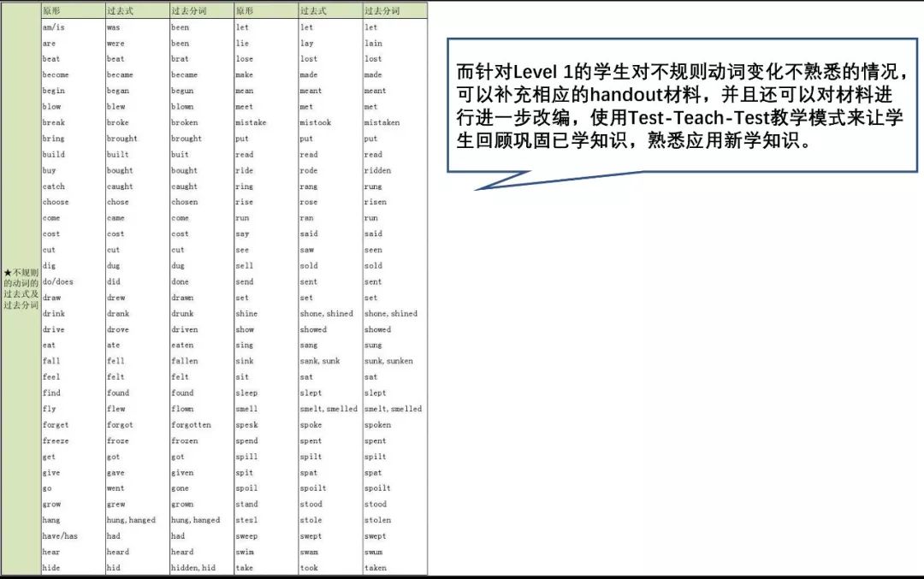
Task: Click the "lain" cell
Action: click(373, 43)
